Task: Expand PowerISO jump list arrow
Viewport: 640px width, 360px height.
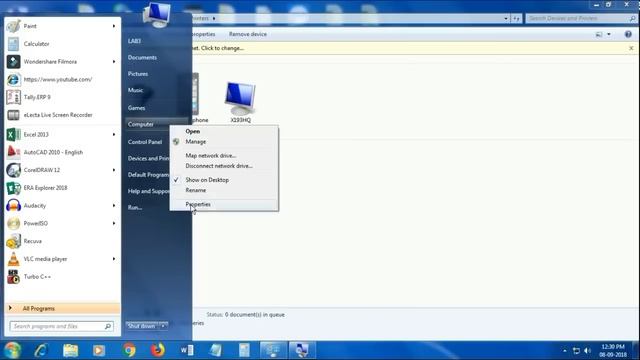Action: 114,223
